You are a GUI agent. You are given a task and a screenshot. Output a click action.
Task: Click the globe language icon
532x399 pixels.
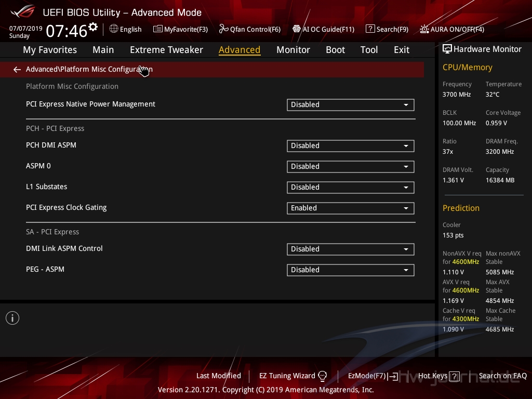click(114, 29)
